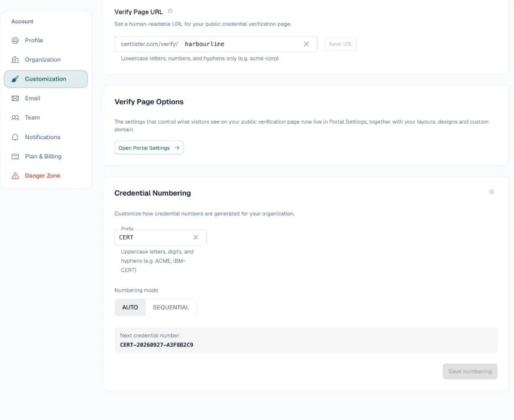Viewport: 514px width, 420px height.
Task: Click arrow icon in Open Portal Settings
Action: (177, 148)
